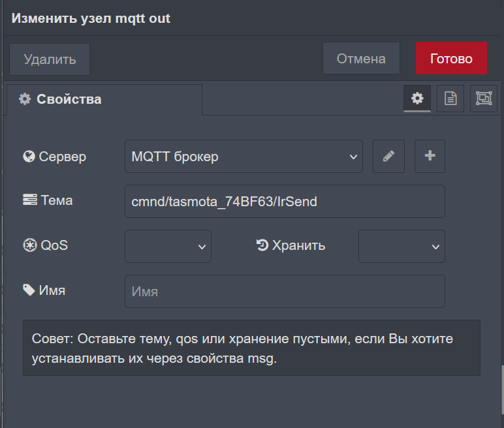Open the node appearance settings icon

pyautogui.click(x=484, y=99)
